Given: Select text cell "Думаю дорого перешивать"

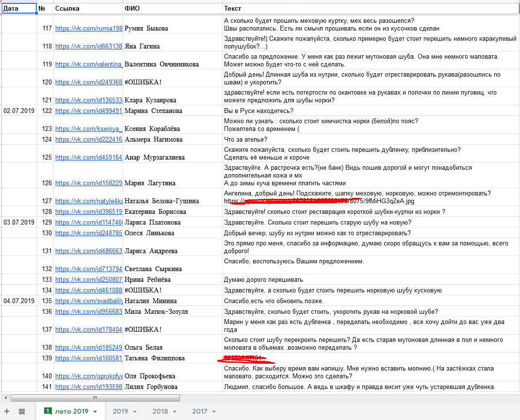Looking at the screenshot, I should 371,279.
